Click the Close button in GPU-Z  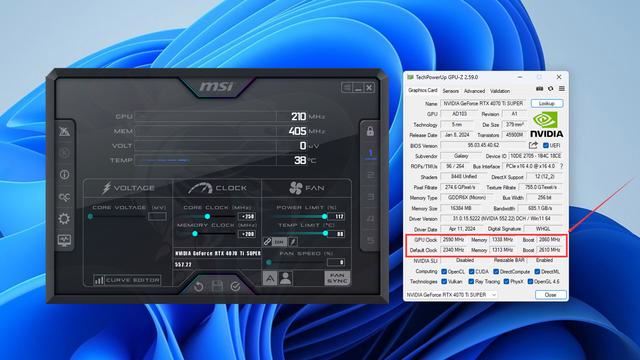[x=550, y=295]
